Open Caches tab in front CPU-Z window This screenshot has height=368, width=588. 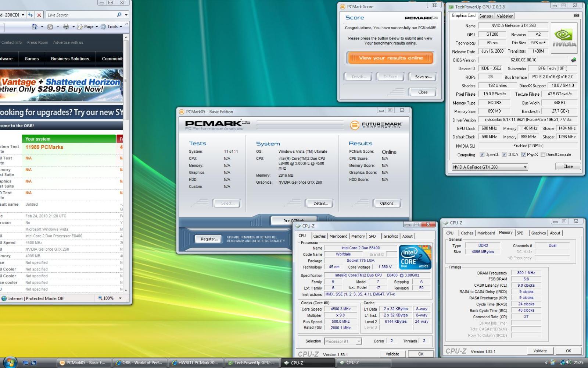coord(319,236)
